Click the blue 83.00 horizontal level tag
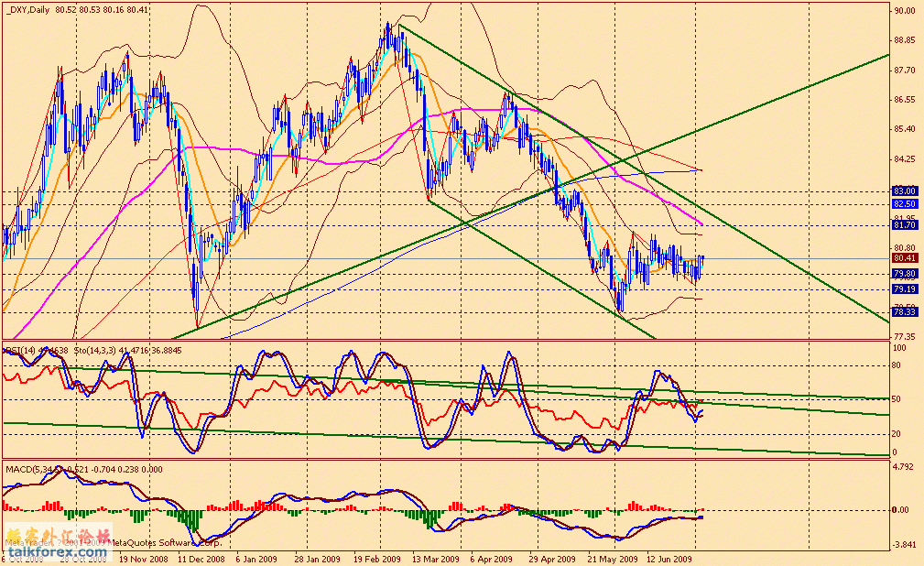924x566 pixels. (x=905, y=191)
